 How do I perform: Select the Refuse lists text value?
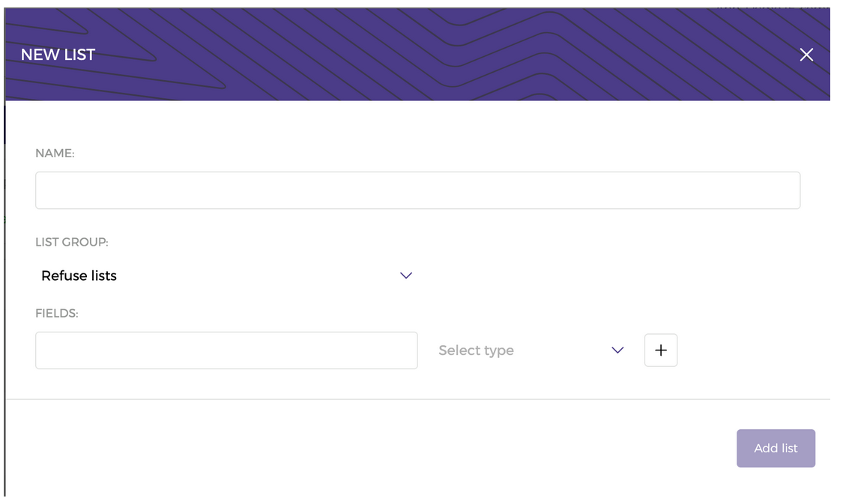[79, 276]
